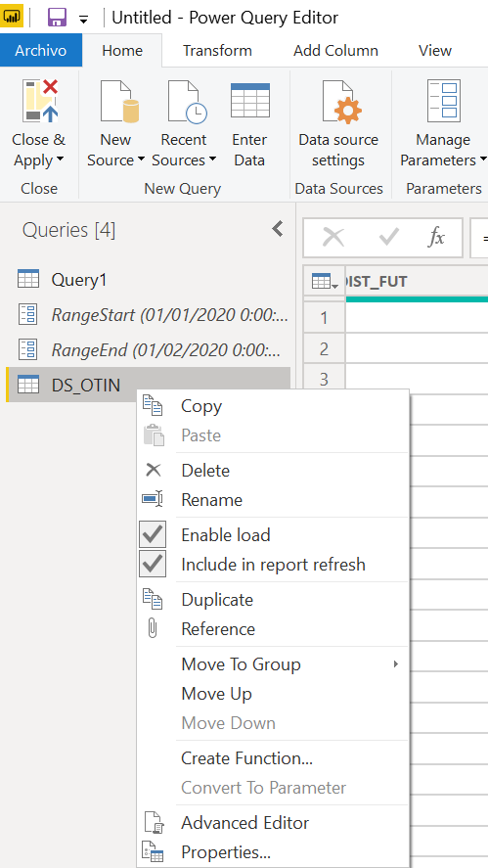Click the Enter Data table icon
The width and height of the screenshot is (488, 868).
point(249,100)
